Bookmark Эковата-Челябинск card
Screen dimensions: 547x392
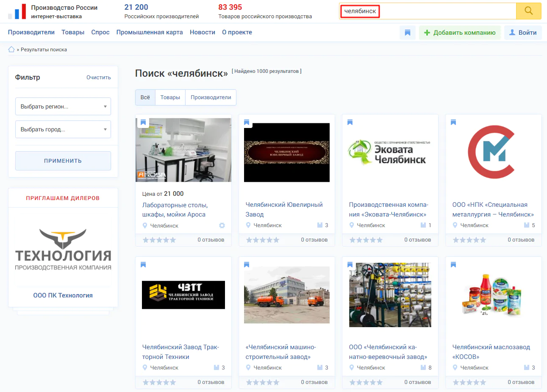tap(350, 122)
